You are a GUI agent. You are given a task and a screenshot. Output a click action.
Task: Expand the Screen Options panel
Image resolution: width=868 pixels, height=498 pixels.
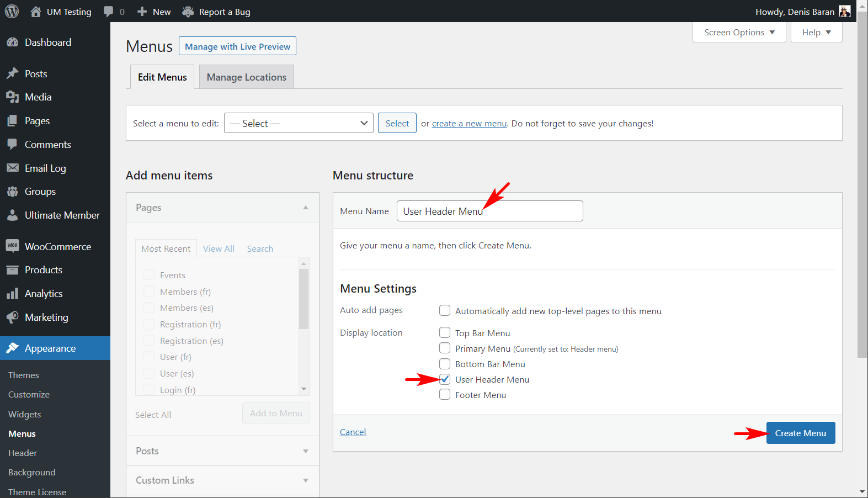tap(739, 32)
